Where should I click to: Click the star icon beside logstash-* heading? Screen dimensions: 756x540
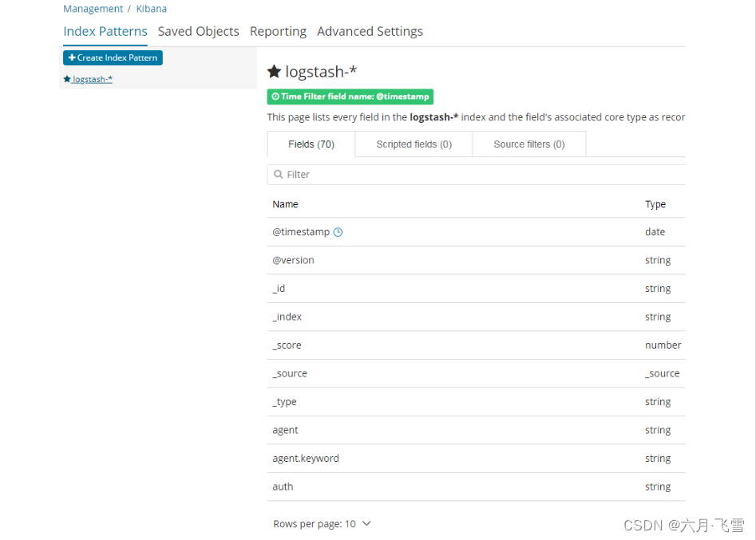(274, 72)
